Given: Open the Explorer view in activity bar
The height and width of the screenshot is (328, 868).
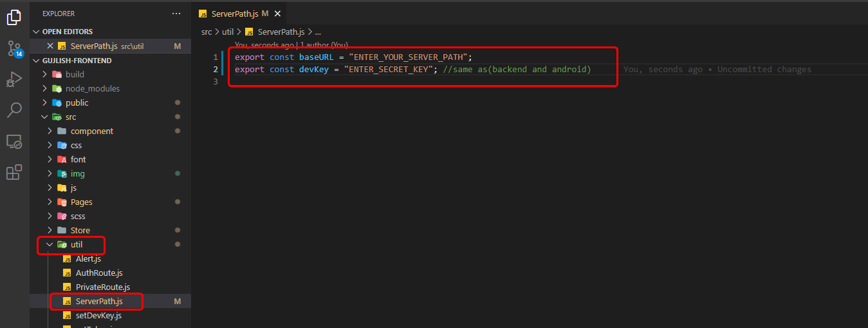Looking at the screenshot, I should [x=14, y=17].
